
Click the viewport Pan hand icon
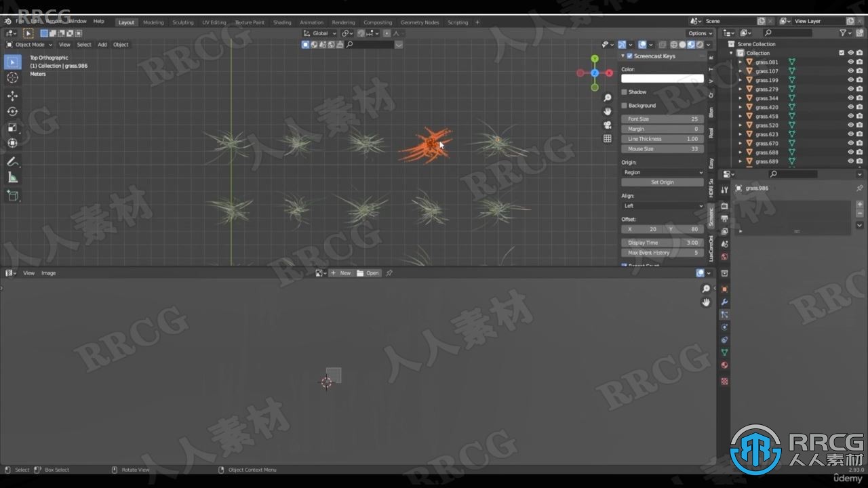(x=607, y=111)
